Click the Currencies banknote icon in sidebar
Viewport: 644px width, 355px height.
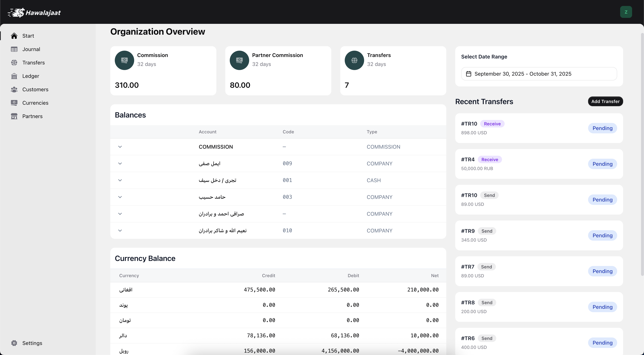[x=14, y=103]
